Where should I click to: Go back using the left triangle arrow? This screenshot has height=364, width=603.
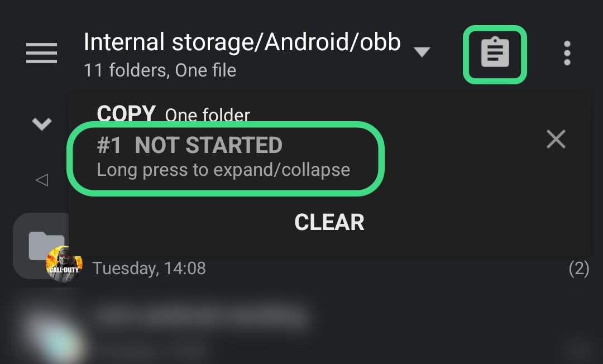click(41, 180)
